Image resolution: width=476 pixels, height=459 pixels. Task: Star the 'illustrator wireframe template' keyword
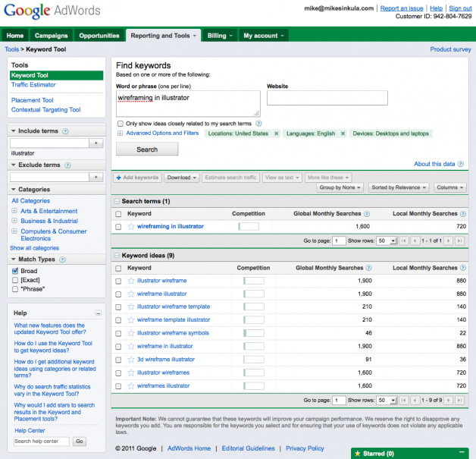pyautogui.click(x=131, y=307)
